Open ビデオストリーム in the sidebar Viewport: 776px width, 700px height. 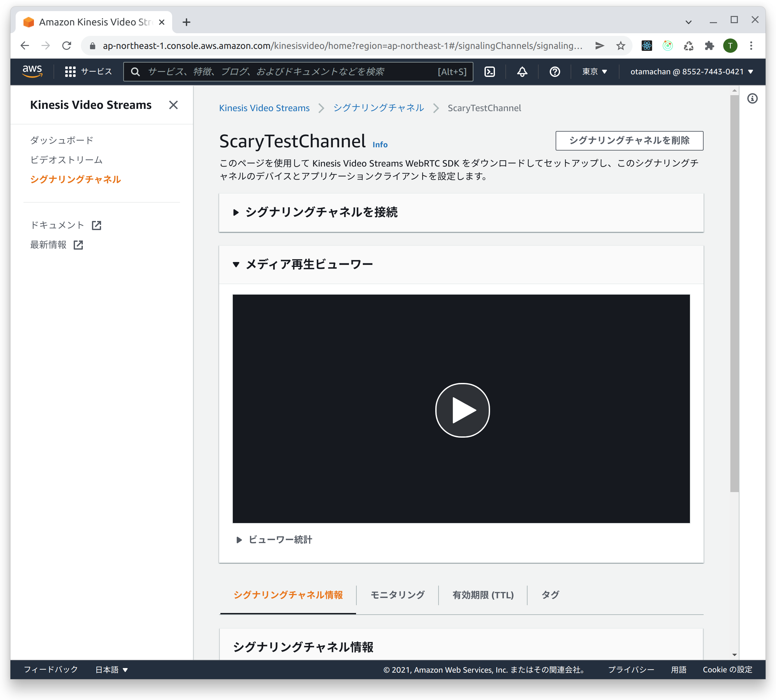pyautogui.click(x=67, y=160)
